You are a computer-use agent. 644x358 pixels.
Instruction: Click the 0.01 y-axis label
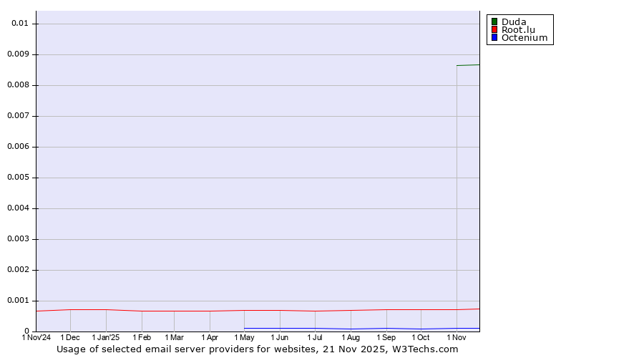click(x=20, y=24)
